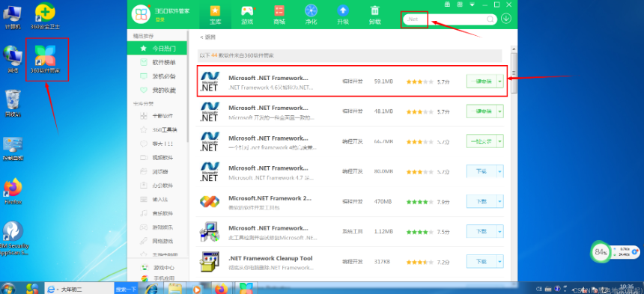Open the .NET Framework Cleanup Tool title
Screen dimensions: 644x294
coord(270,258)
